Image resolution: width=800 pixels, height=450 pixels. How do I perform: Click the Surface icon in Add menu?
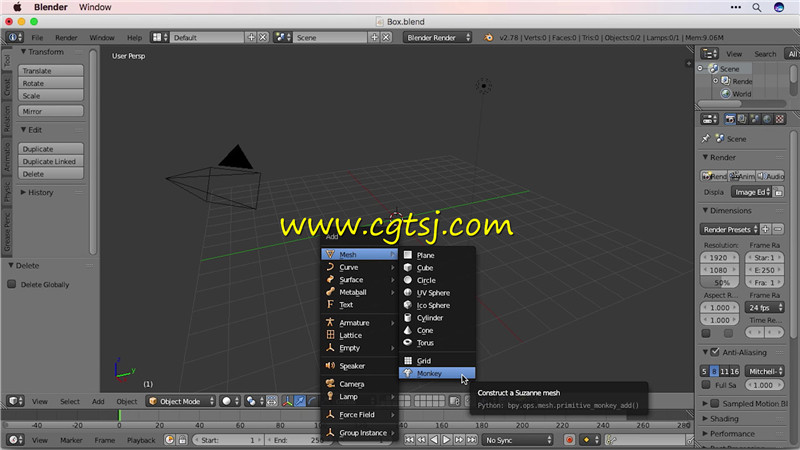[x=330, y=279]
